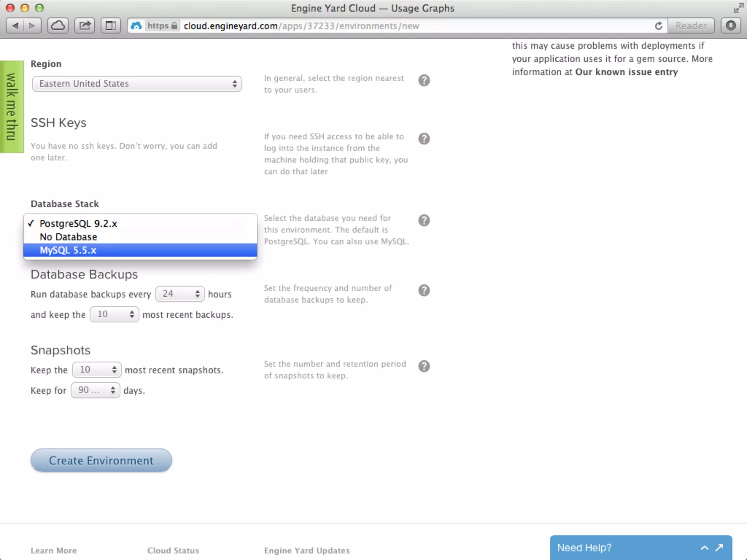Screen dimensions: 747x560
Task: Open the downloads arrow icon
Action: tap(731, 26)
